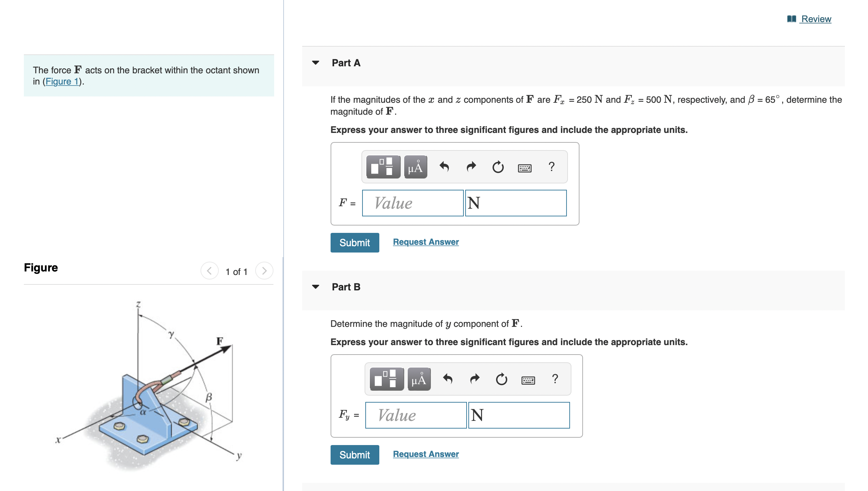The image size is (868, 491).
Task: Submit the Part B answer
Action: point(354,455)
